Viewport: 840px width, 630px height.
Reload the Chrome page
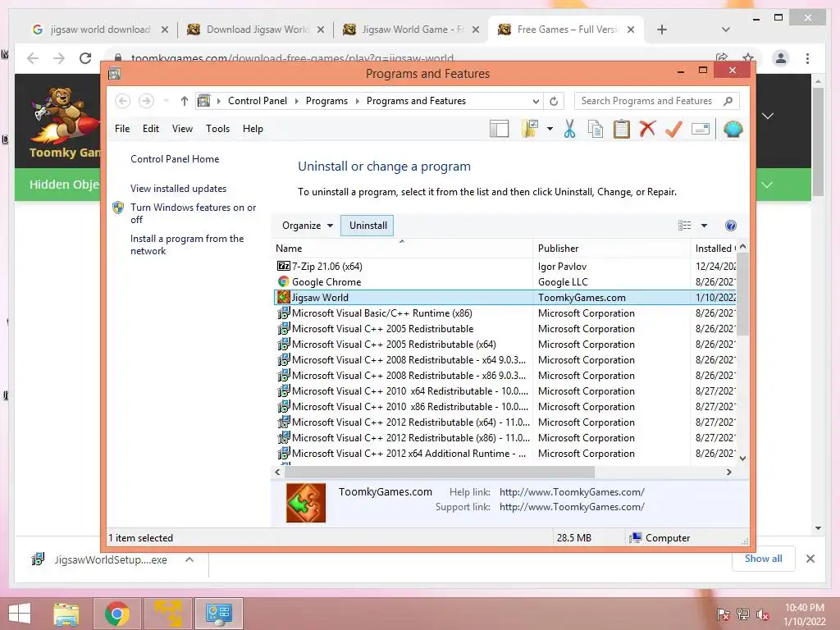coord(85,58)
